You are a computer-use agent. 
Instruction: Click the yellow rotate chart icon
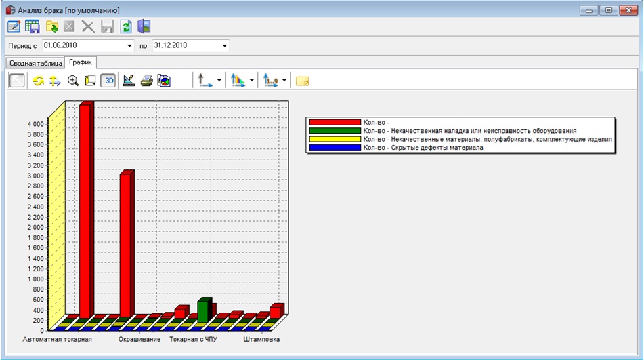pyautogui.click(x=38, y=81)
